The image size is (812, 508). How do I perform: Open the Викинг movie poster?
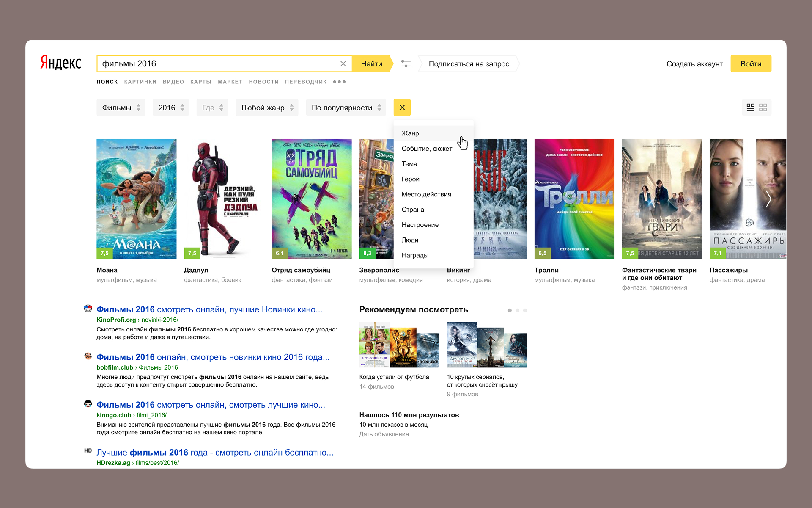click(x=500, y=199)
